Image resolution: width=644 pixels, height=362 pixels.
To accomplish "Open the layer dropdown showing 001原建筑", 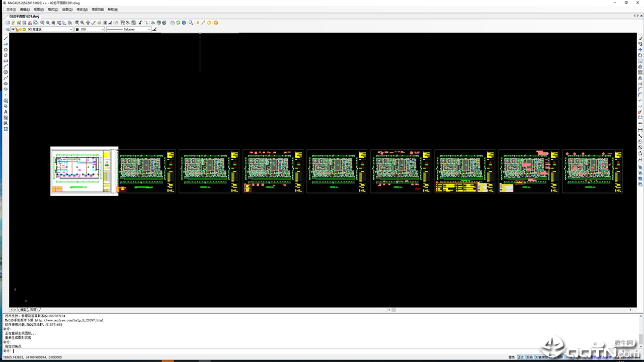I will pyautogui.click(x=49, y=30).
